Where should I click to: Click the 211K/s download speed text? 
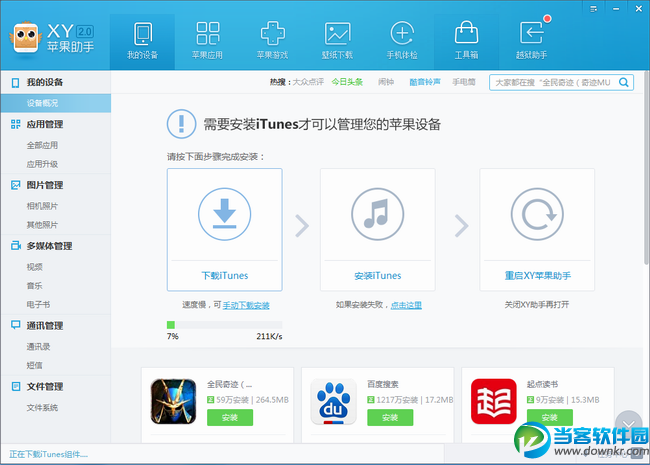(x=269, y=337)
